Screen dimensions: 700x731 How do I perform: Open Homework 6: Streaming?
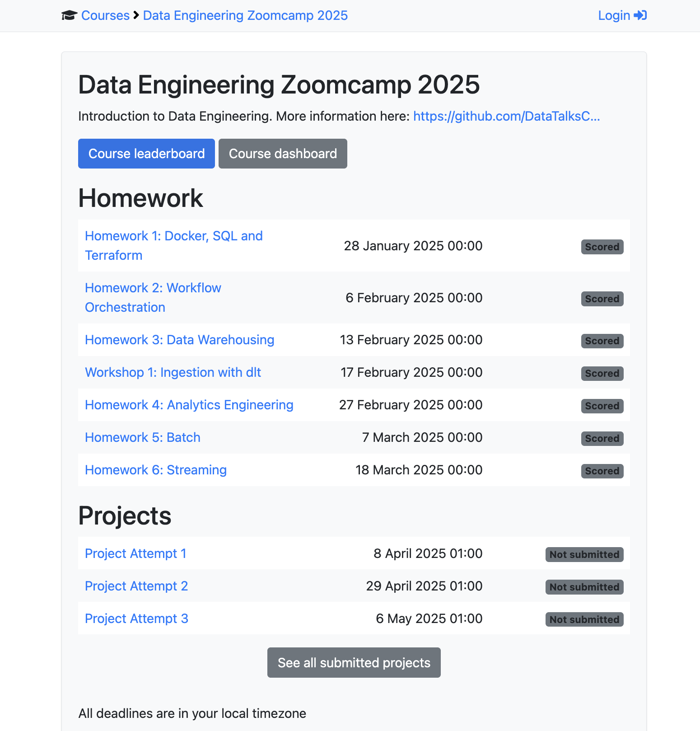coord(155,470)
